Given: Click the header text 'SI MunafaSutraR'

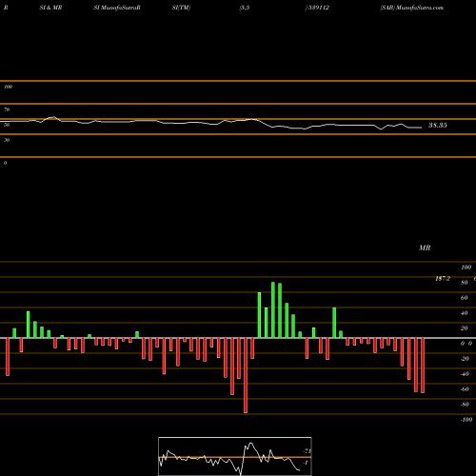Looking at the screenshot, I should pyautogui.click(x=117, y=8).
